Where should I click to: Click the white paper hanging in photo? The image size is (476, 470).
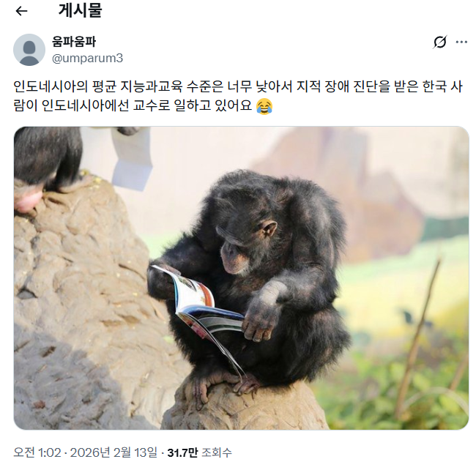pyautogui.click(x=132, y=159)
